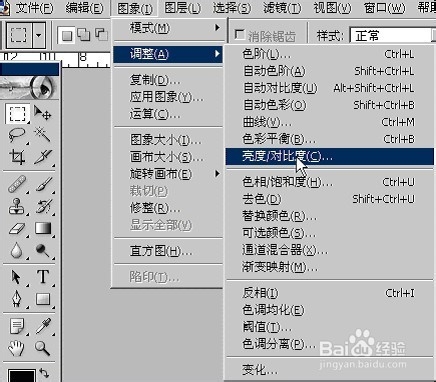The height and width of the screenshot is (382, 436).
Task: Select the Notes tool
Action: click(17, 326)
